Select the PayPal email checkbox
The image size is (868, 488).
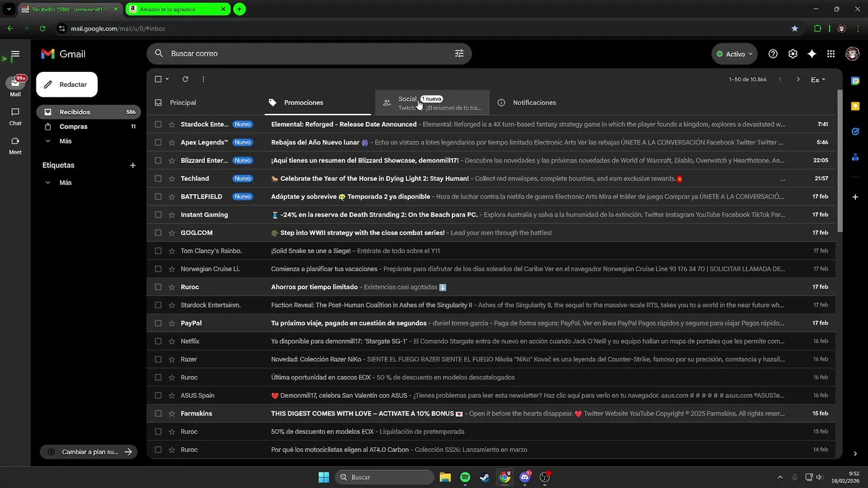pyautogui.click(x=158, y=323)
